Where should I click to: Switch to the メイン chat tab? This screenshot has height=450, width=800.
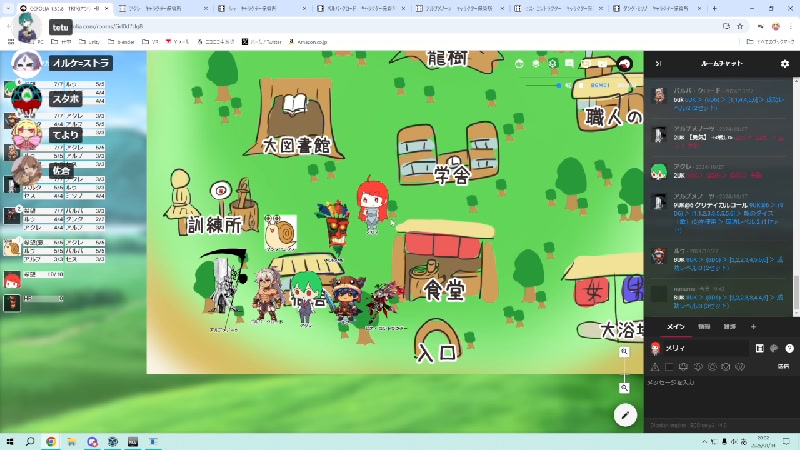[x=676, y=326]
